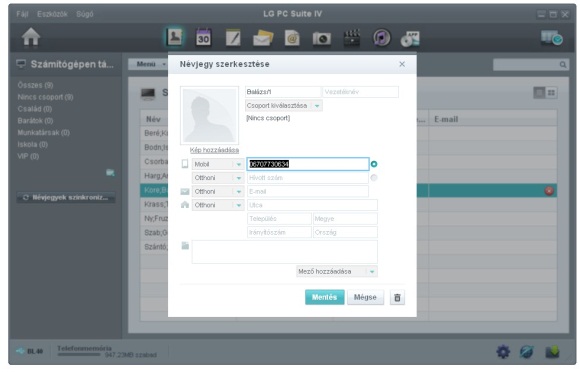Open the Súgó menu
Viewport: 580px width, 372px height.
coord(85,14)
